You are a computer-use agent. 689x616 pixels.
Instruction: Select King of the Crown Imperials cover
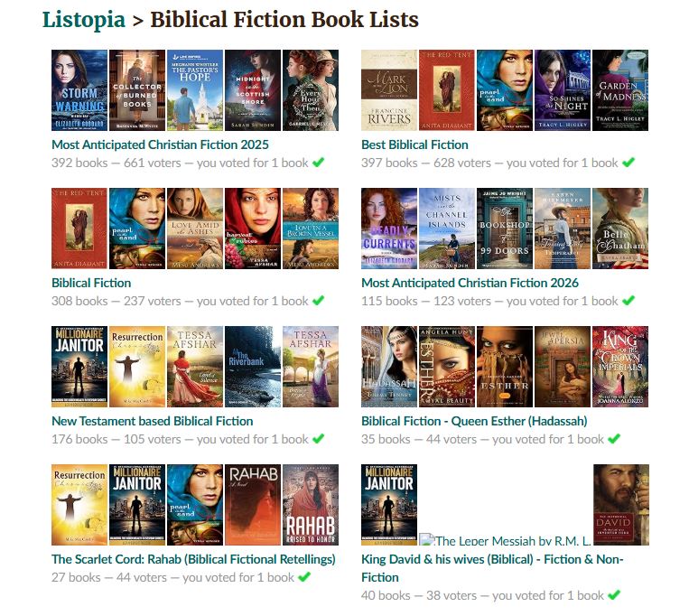tap(620, 367)
